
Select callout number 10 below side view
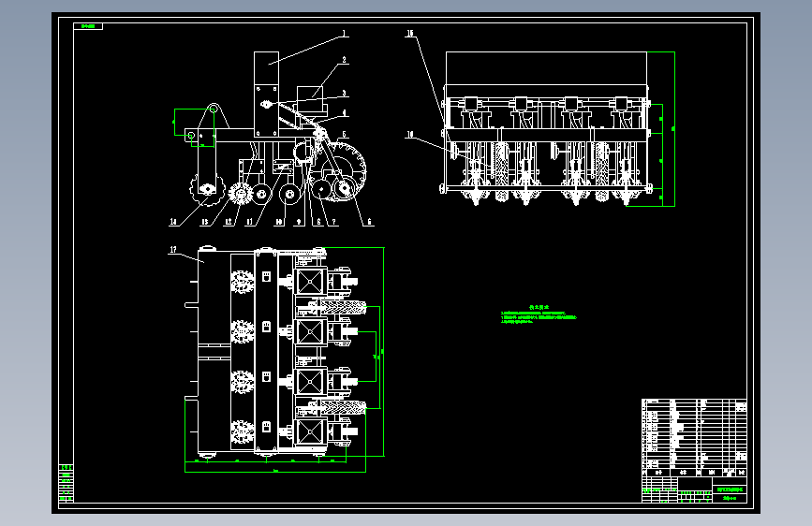pyautogui.click(x=279, y=222)
